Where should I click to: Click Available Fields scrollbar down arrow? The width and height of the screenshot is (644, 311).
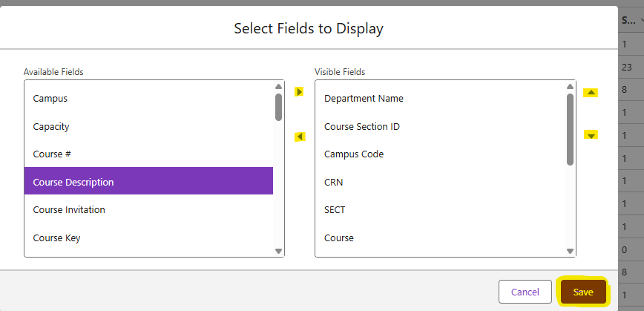tap(278, 251)
